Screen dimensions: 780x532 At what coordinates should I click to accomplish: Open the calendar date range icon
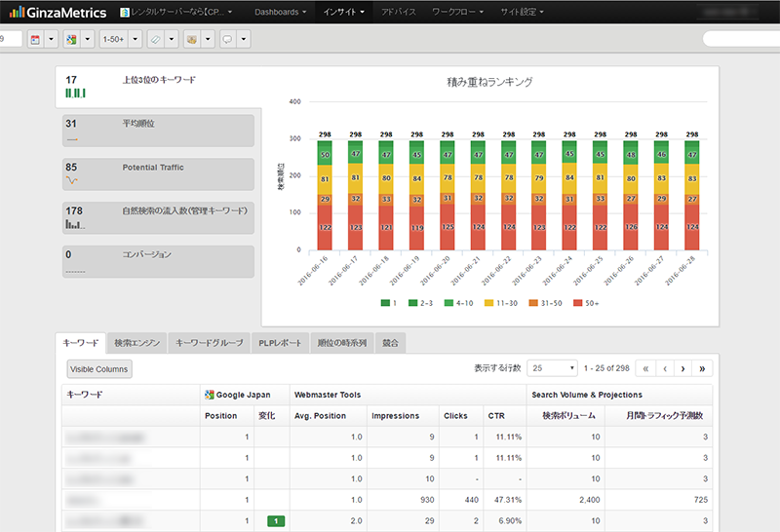tap(35, 39)
